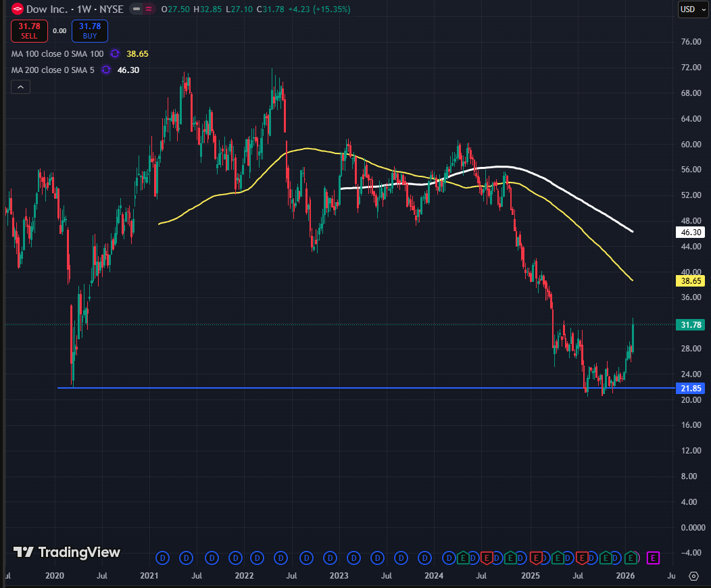Click the latest green earnings E marker

click(x=631, y=558)
